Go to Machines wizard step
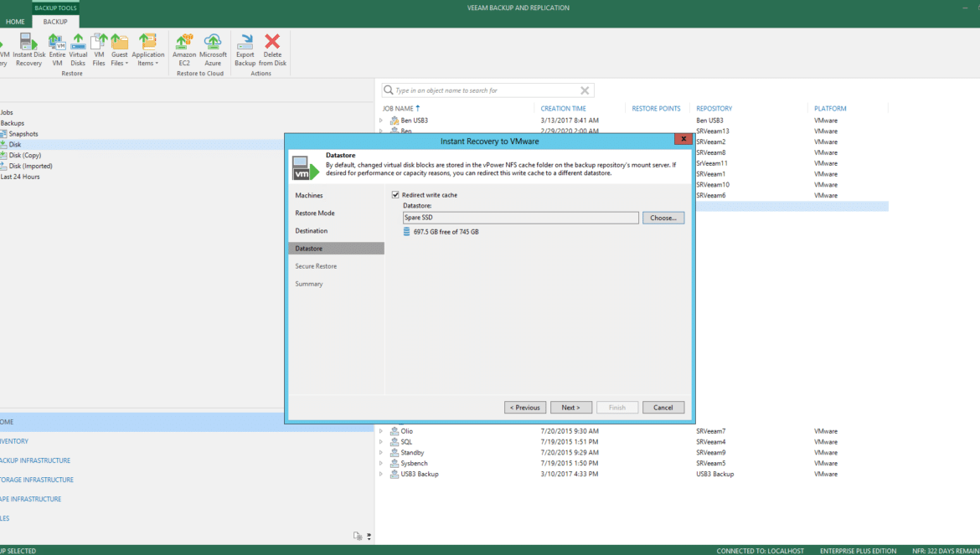 click(309, 195)
